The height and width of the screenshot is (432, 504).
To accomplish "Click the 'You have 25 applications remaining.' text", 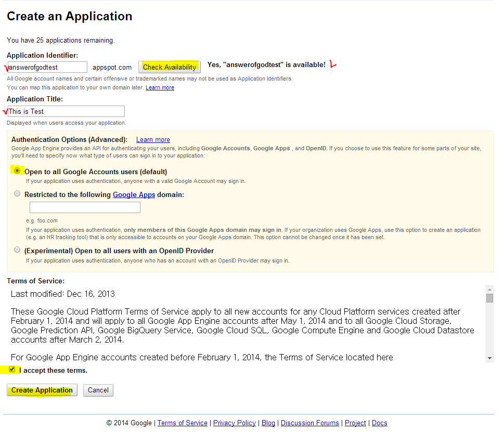I will [x=61, y=40].
